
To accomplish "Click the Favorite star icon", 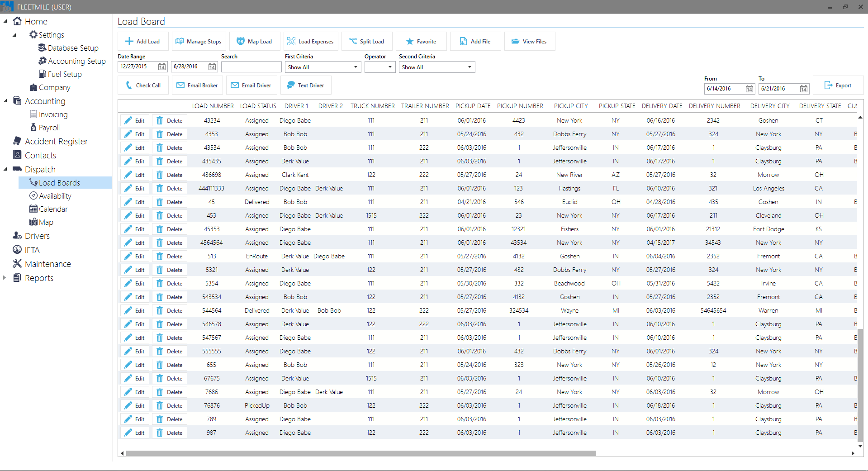I will (409, 41).
